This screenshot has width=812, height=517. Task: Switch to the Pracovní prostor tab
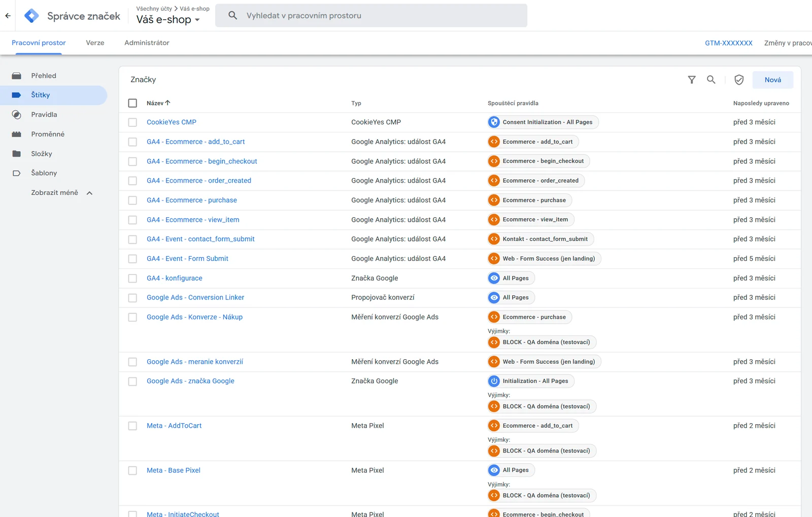(39, 43)
